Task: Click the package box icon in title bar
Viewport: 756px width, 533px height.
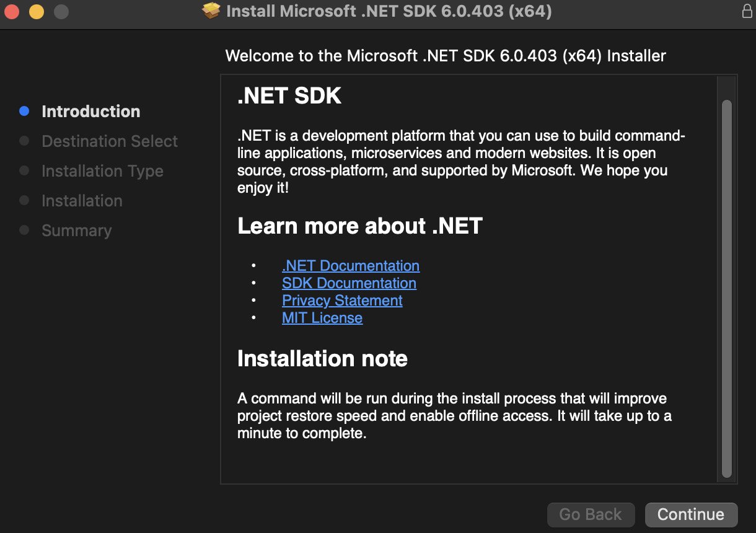Action: pyautogui.click(x=211, y=11)
